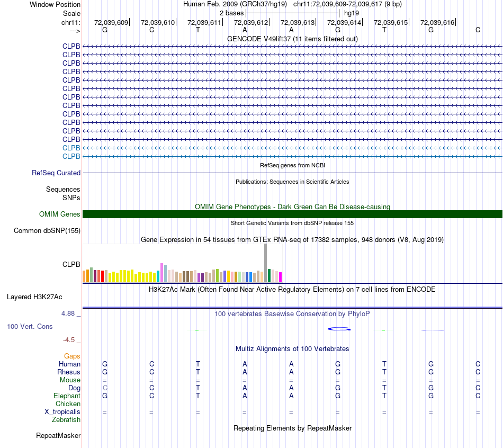The image size is (503, 448).
Task: Click the orange Gaps label
Action: point(72,356)
